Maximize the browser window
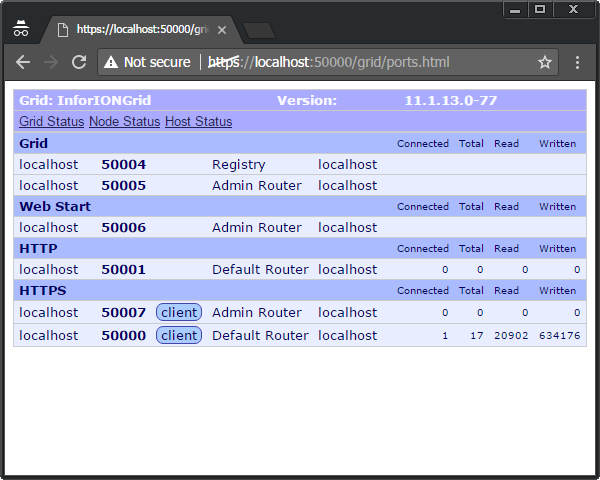The width and height of the screenshot is (600, 480). [x=541, y=9]
